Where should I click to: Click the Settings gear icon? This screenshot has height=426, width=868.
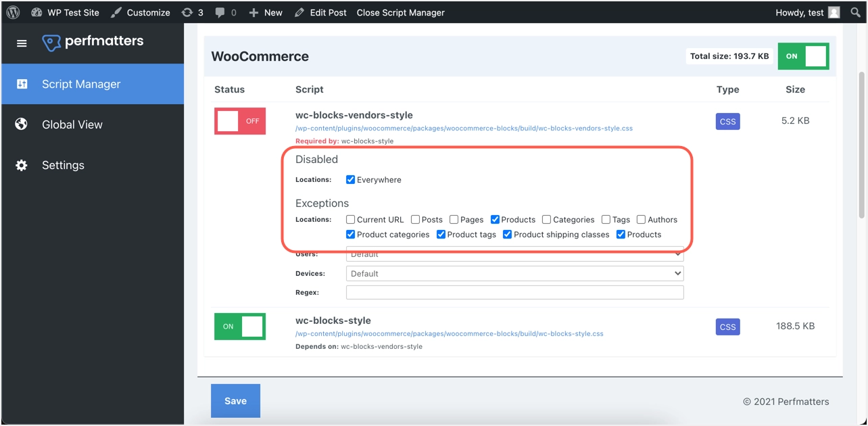click(x=22, y=165)
